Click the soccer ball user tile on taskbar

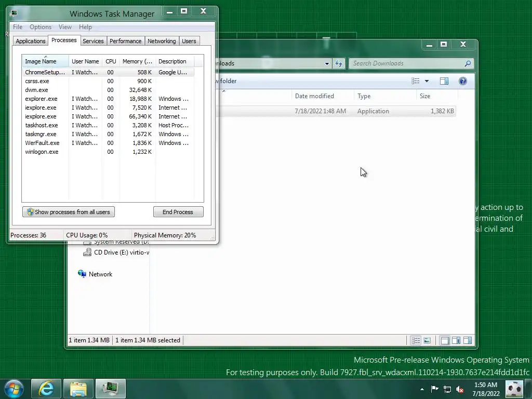click(x=514, y=389)
